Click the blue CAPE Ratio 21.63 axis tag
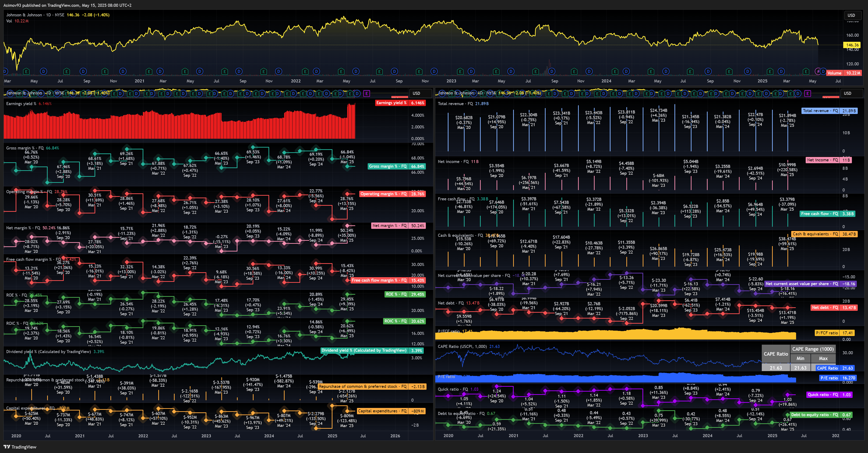Viewport: 868px width, 453px height. pyautogui.click(x=835, y=368)
